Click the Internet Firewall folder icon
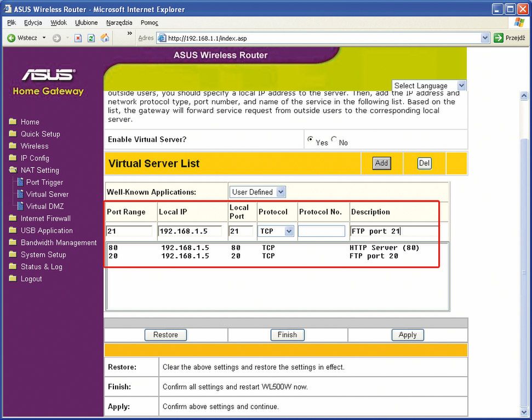 13,218
